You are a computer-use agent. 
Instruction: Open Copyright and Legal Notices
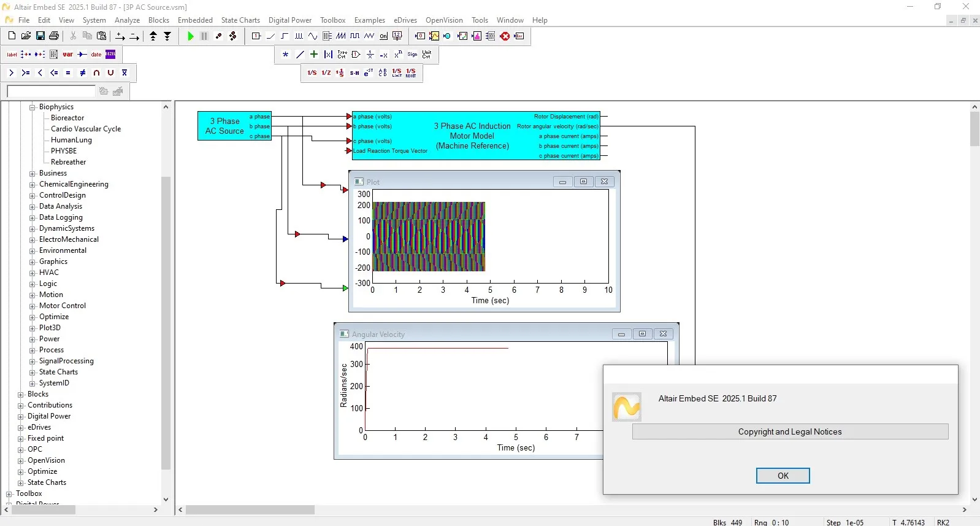[x=790, y=431]
